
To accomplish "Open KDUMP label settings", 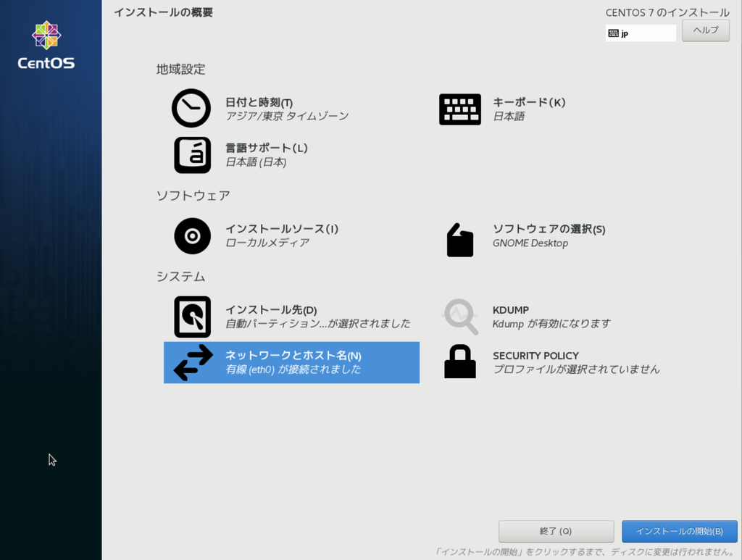I will pyautogui.click(x=511, y=310).
